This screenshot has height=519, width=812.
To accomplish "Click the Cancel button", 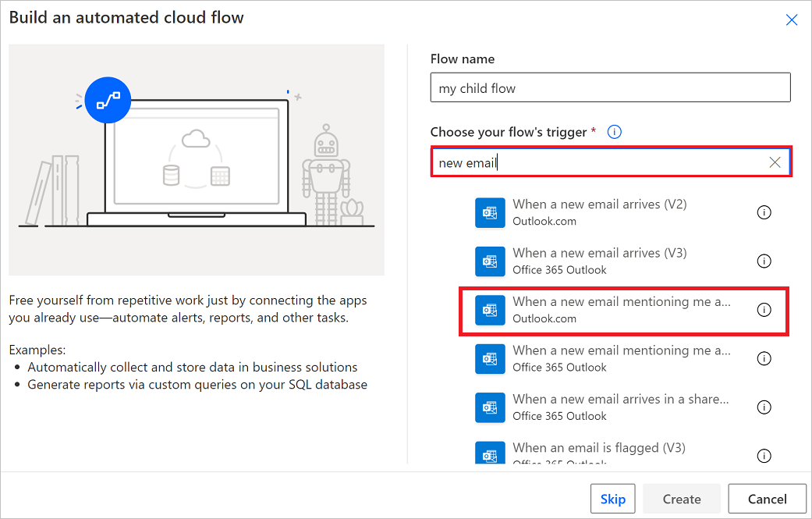I will click(767, 498).
